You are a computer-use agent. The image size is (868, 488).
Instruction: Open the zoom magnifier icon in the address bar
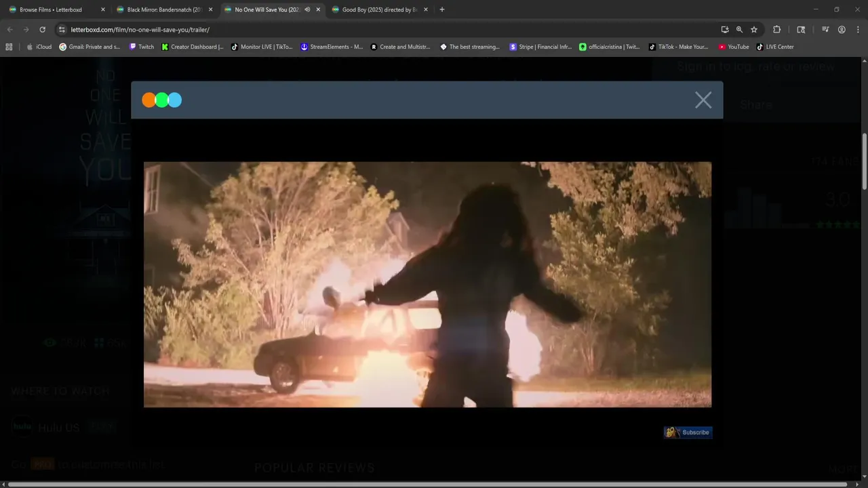[x=739, y=30]
